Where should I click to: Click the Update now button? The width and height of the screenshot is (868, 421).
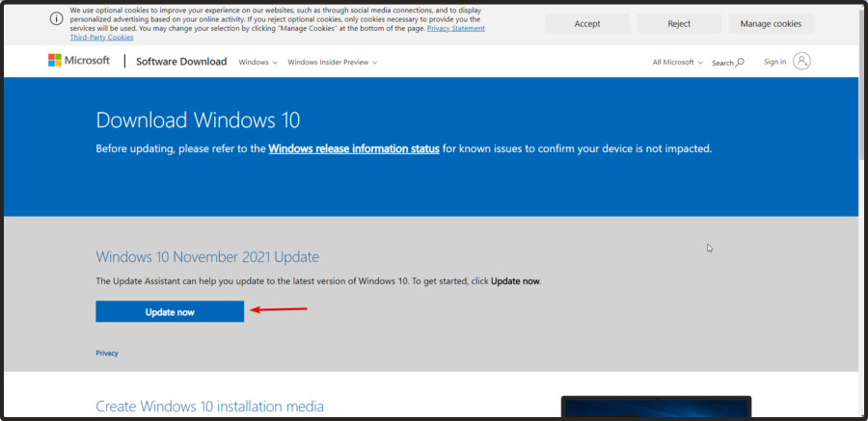(x=170, y=311)
